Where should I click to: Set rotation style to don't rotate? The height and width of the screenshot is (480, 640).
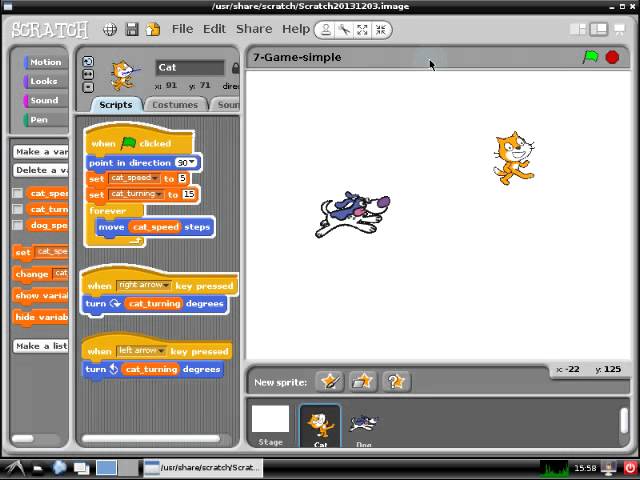[x=88, y=87]
